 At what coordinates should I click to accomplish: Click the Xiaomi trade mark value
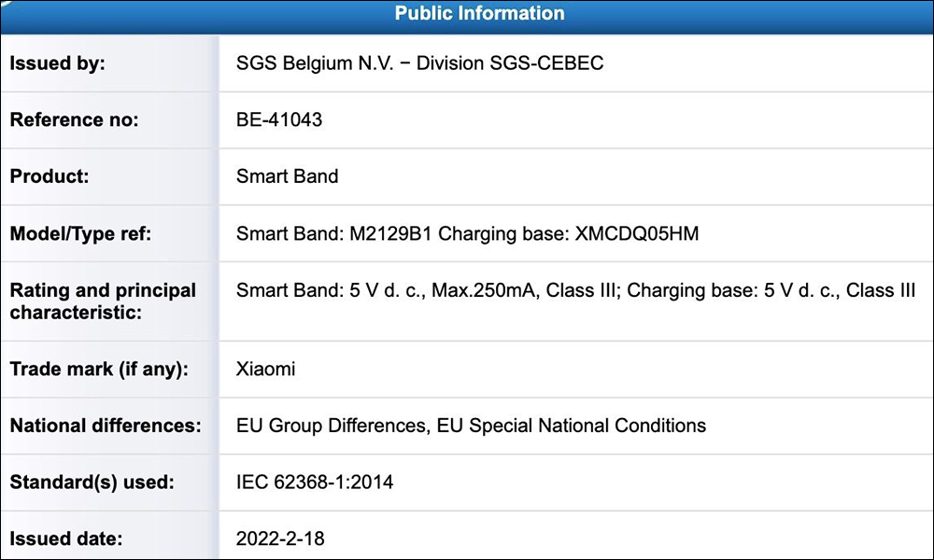click(x=265, y=369)
